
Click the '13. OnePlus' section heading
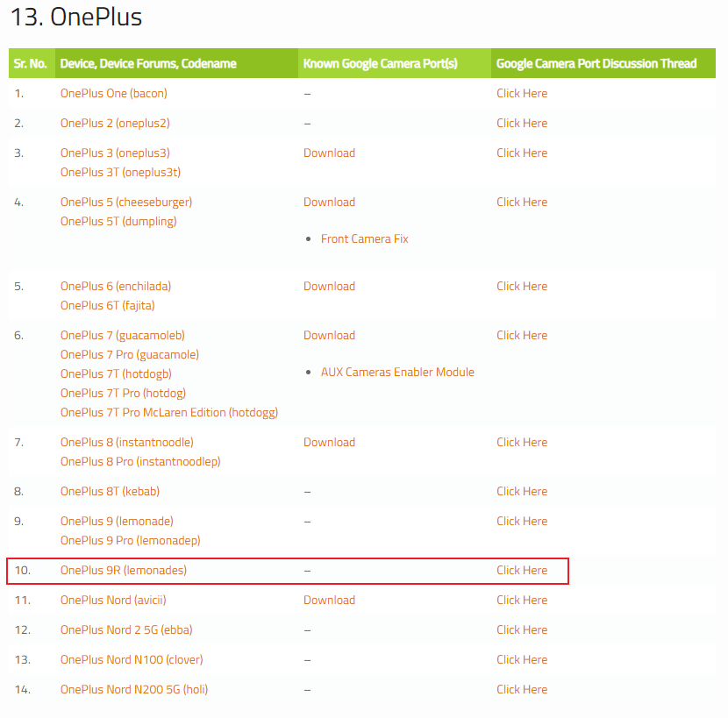[75, 18]
